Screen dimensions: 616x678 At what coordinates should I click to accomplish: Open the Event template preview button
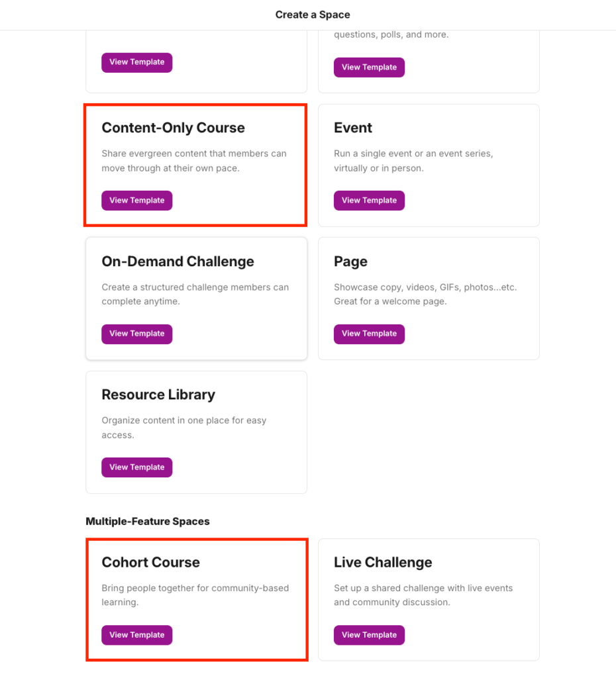[369, 201]
